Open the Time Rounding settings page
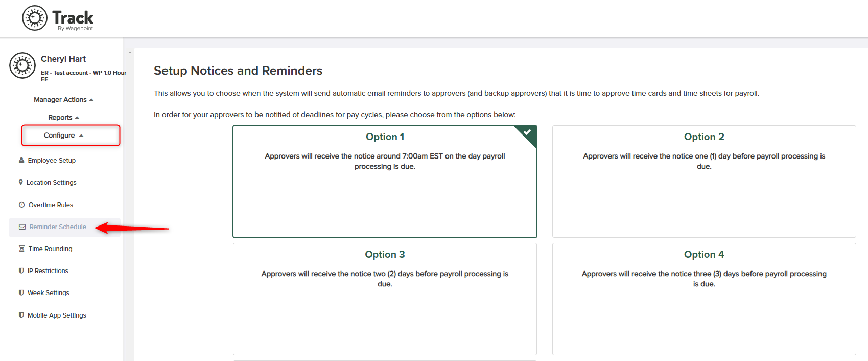 [50, 249]
